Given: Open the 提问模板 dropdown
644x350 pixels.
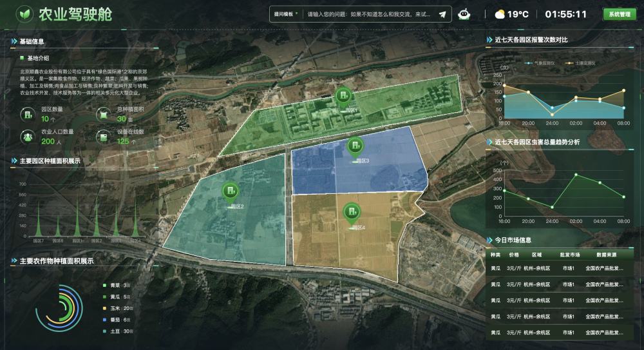Looking at the screenshot, I should [286, 14].
